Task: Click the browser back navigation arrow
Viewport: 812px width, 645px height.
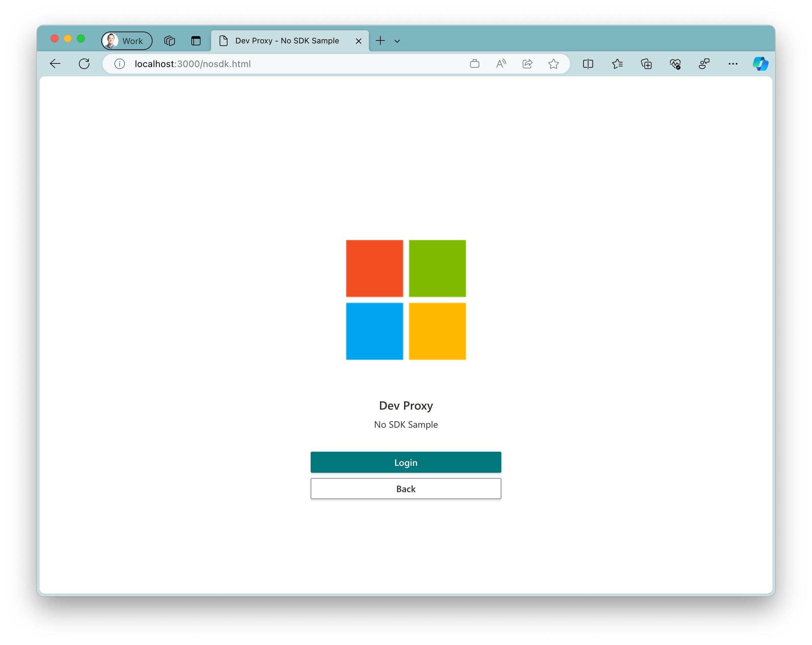Action: click(56, 64)
